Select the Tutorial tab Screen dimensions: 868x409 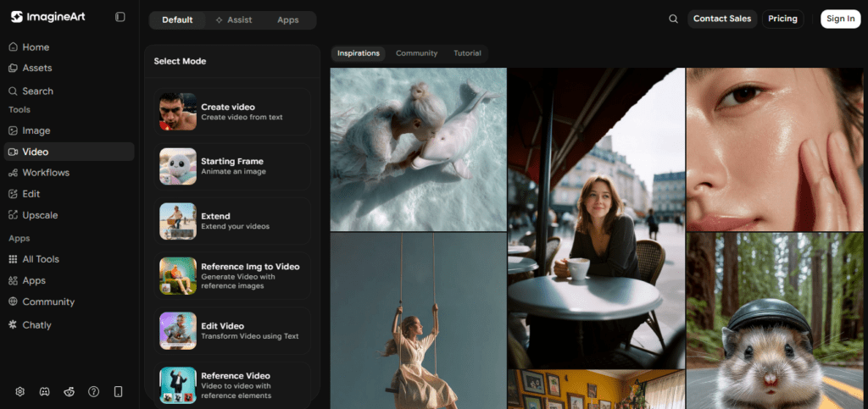[x=467, y=53]
